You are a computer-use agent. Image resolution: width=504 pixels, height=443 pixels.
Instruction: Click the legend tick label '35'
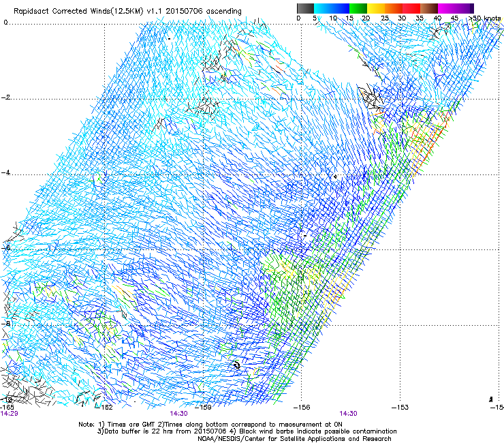420,18
